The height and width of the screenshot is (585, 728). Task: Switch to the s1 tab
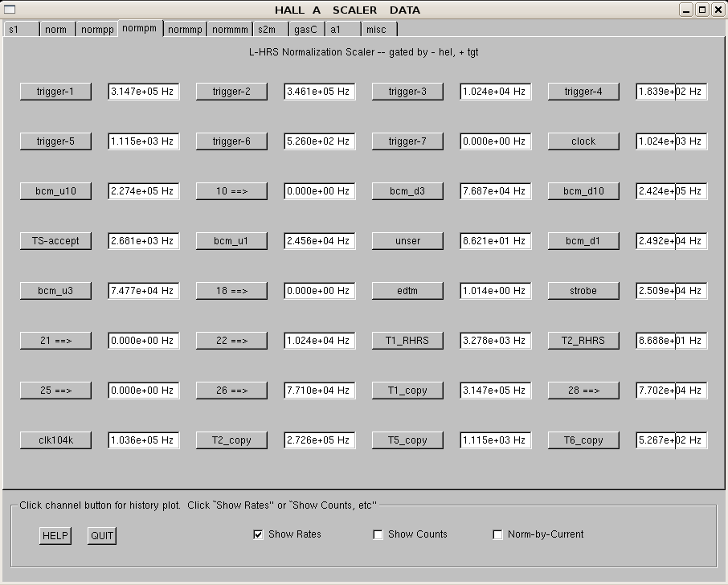(22, 29)
